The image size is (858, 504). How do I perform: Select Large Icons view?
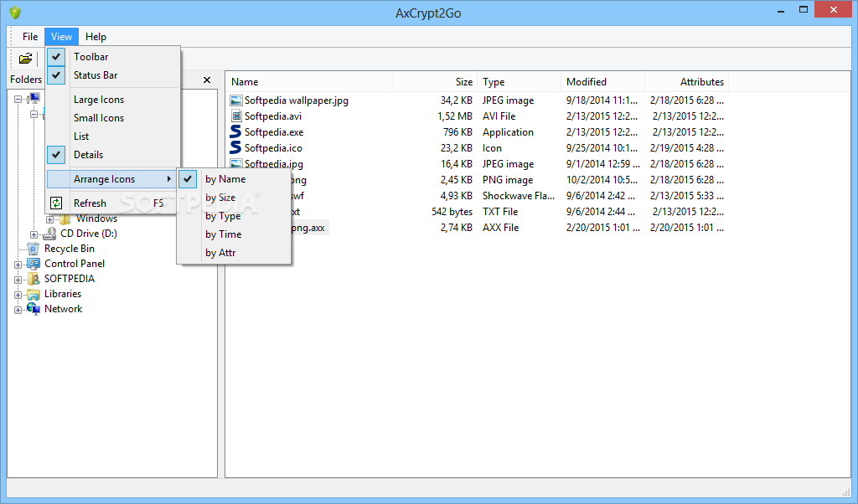click(x=113, y=100)
